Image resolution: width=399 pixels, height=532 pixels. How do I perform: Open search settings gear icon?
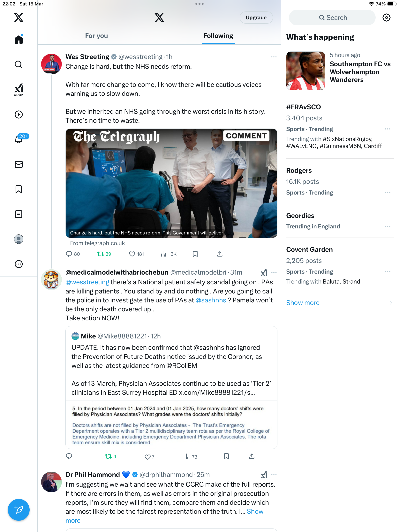(386, 18)
